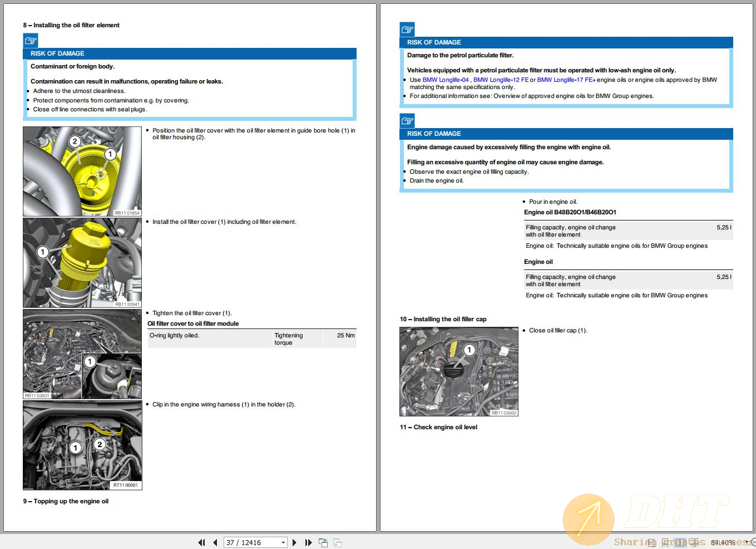Screen dimensions: 756x549
Task: Open the page number dropdown arrow
Action: click(x=283, y=542)
